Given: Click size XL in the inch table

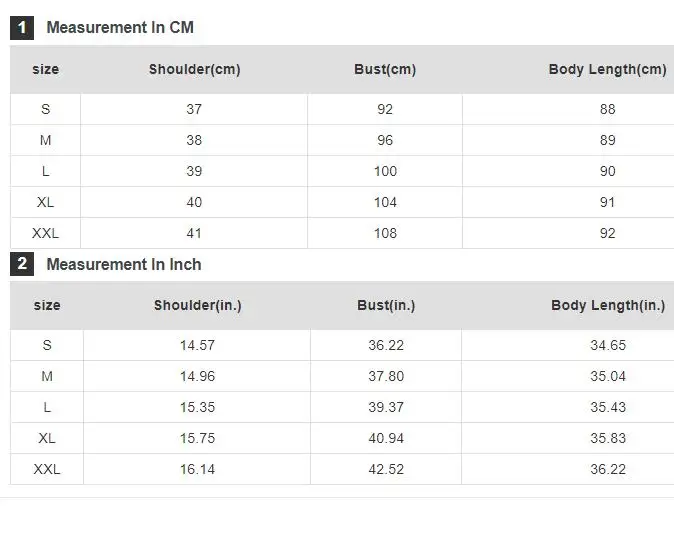Looking at the screenshot, I should [47, 438].
